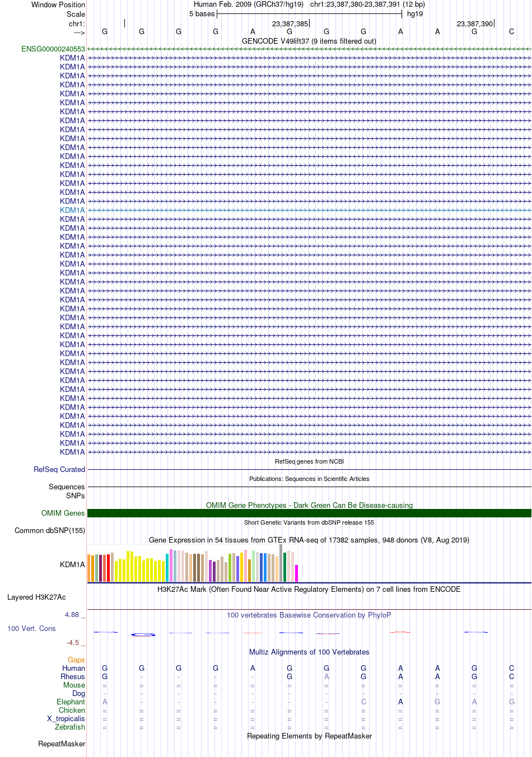Select the X_tropicalis species label
The image size is (532, 757).
[x=66, y=719]
